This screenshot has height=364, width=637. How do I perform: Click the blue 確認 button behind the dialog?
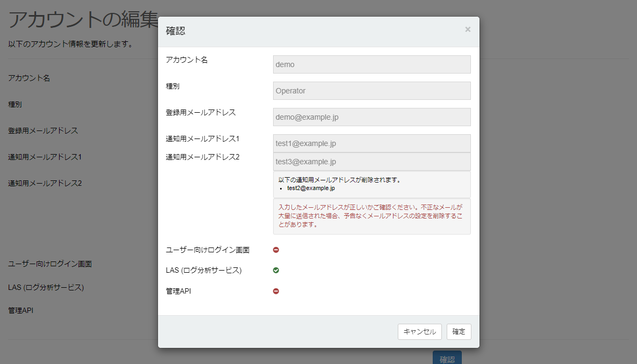tap(447, 357)
